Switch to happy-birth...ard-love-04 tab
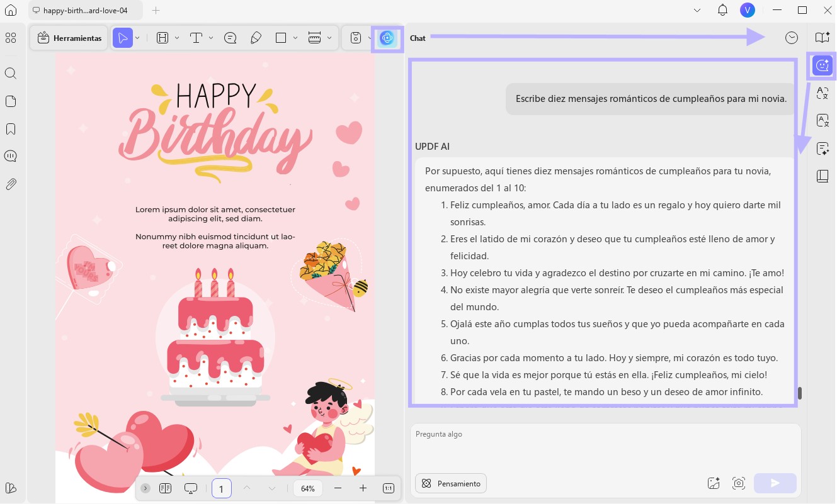The width and height of the screenshot is (837, 504). pyautogui.click(x=85, y=10)
